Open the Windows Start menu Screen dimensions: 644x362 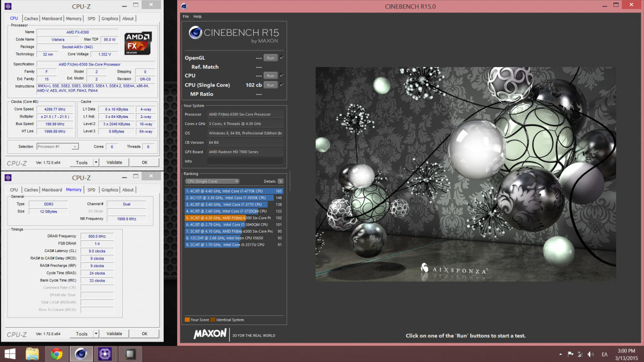coord(10,353)
